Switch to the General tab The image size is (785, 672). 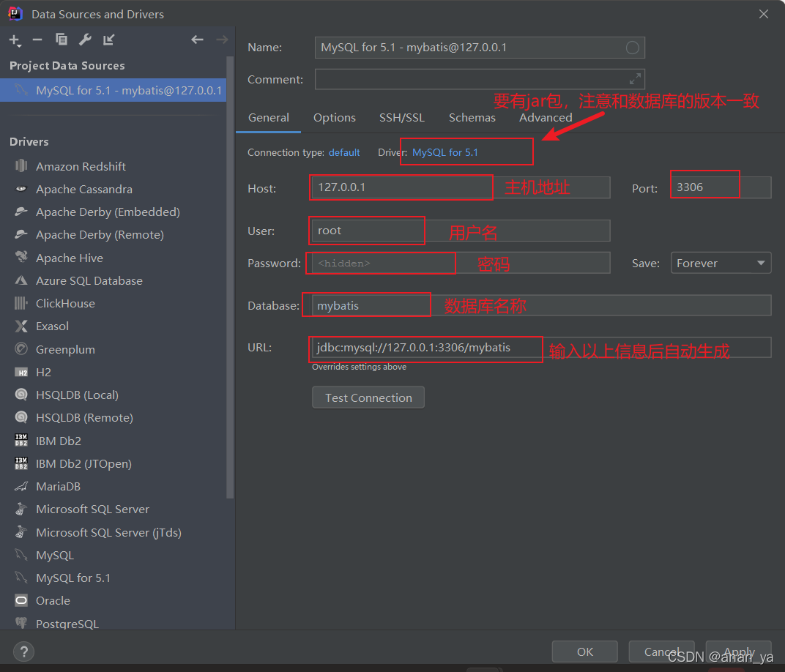point(268,118)
